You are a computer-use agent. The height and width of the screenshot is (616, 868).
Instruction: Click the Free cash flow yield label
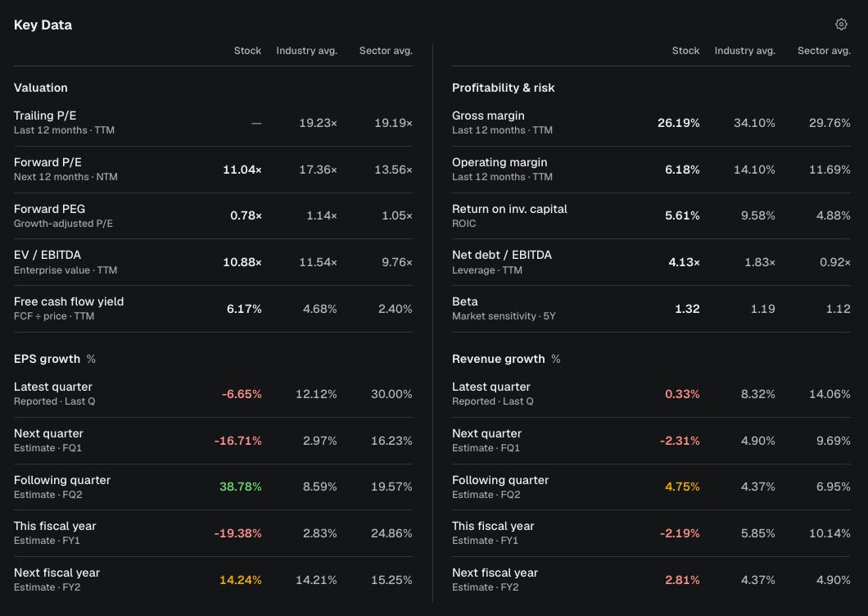click(x=69, y=302)
